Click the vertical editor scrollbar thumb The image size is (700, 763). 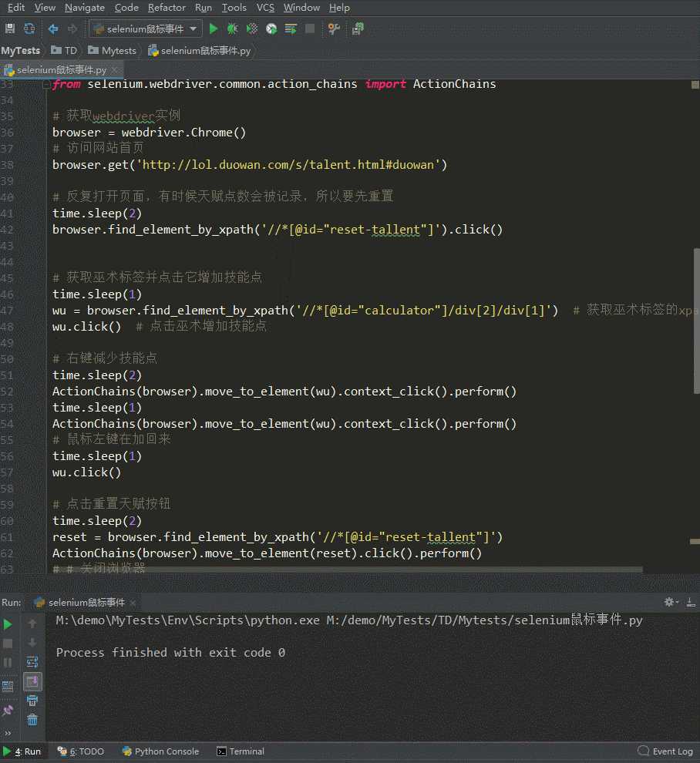pos(696,321)
